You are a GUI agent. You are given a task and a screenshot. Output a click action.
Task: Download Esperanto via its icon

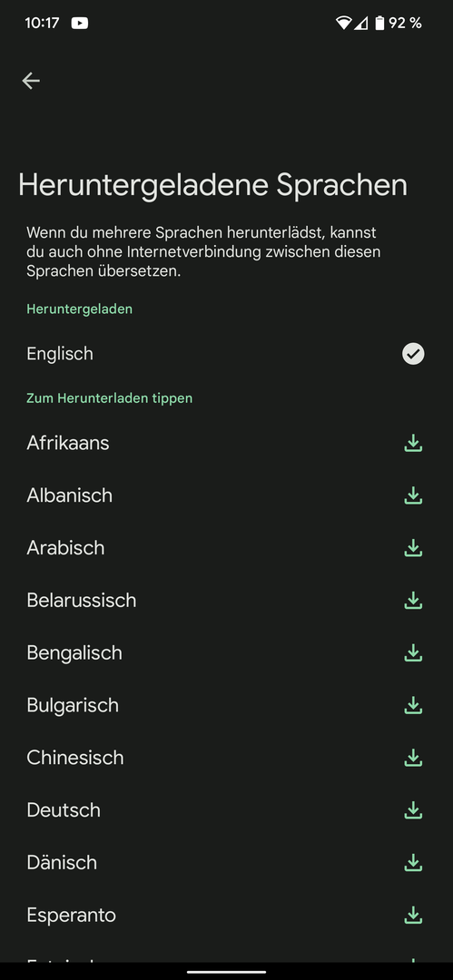pos(413,916)
